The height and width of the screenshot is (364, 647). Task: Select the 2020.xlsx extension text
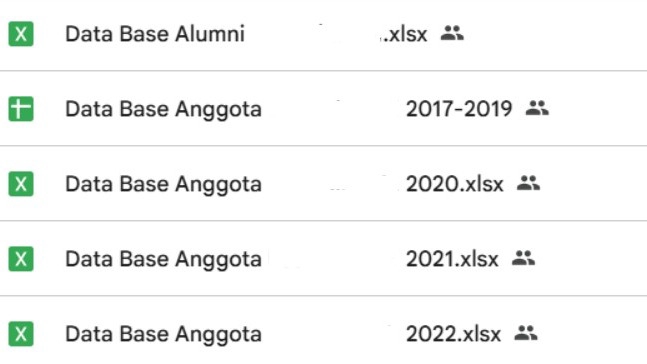click(x=455, y=184)
